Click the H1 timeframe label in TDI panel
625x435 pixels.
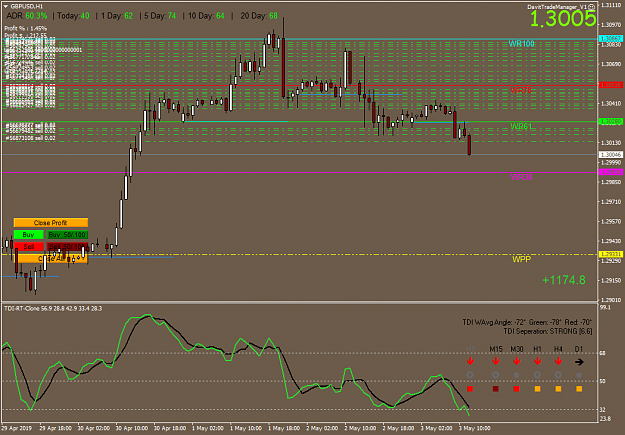pyautogui.click(x=537, y=349)
